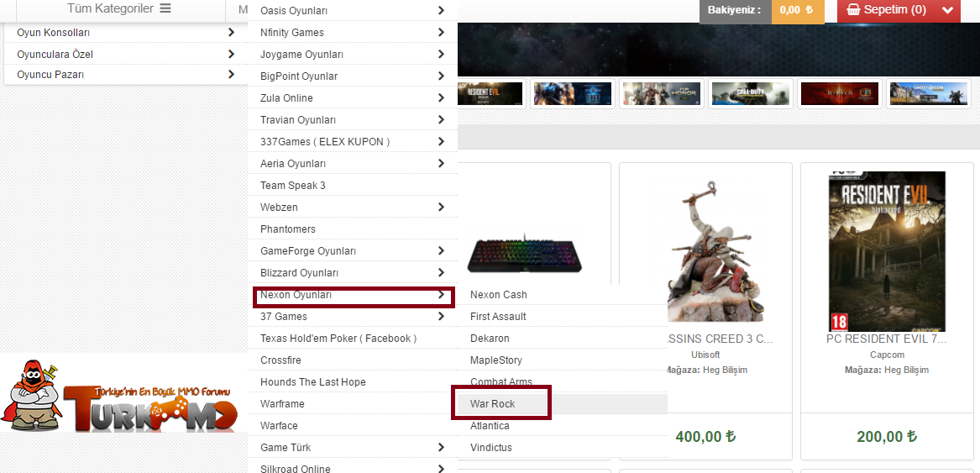The image size is (980, 473).
Task: Expand the Joygame Oyunları submenu arrow
Action: pos(441,54)
